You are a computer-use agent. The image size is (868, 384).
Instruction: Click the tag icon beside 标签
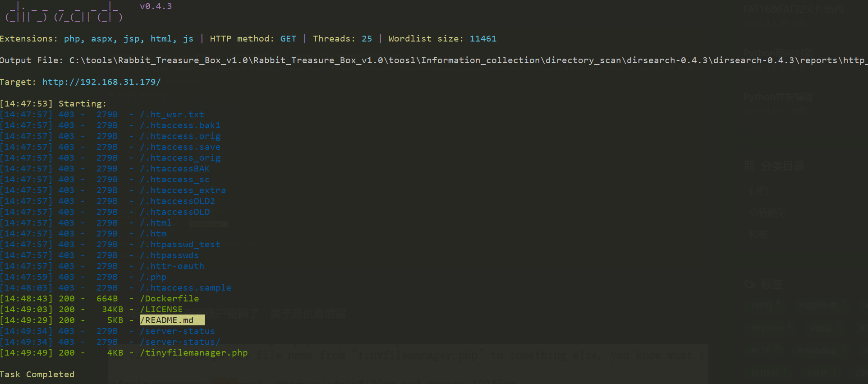pyautogui.click(x=750, y=284)
